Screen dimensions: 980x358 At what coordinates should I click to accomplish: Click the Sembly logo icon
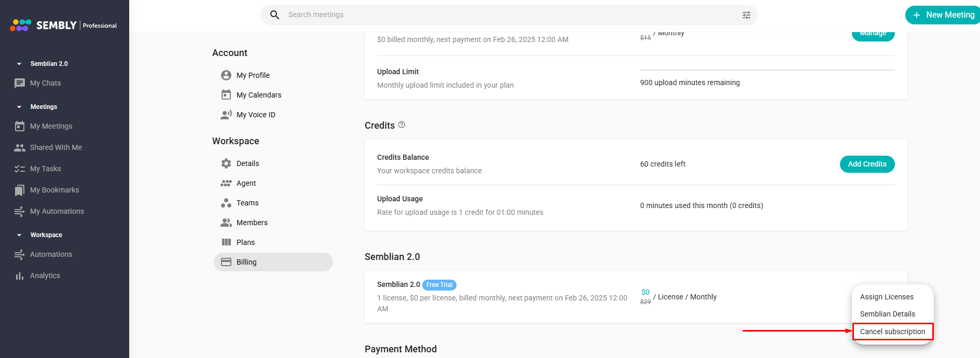[x=21, y=25]
